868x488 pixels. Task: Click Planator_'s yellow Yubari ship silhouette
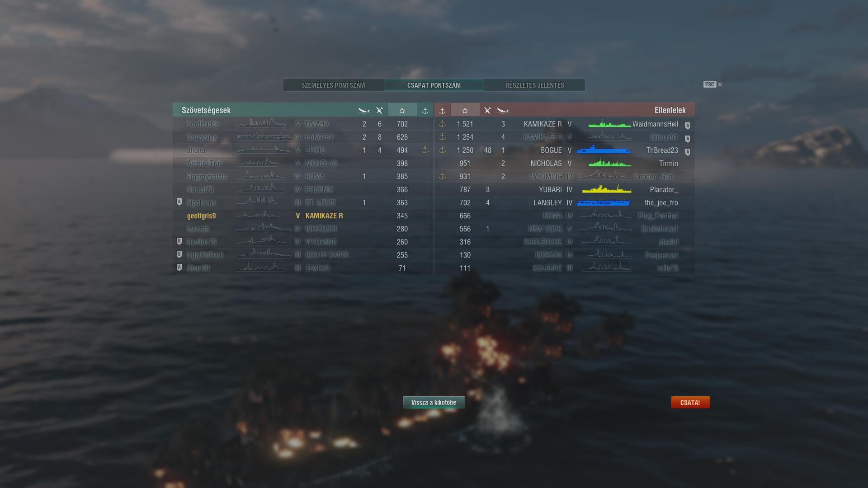(606, 189)
